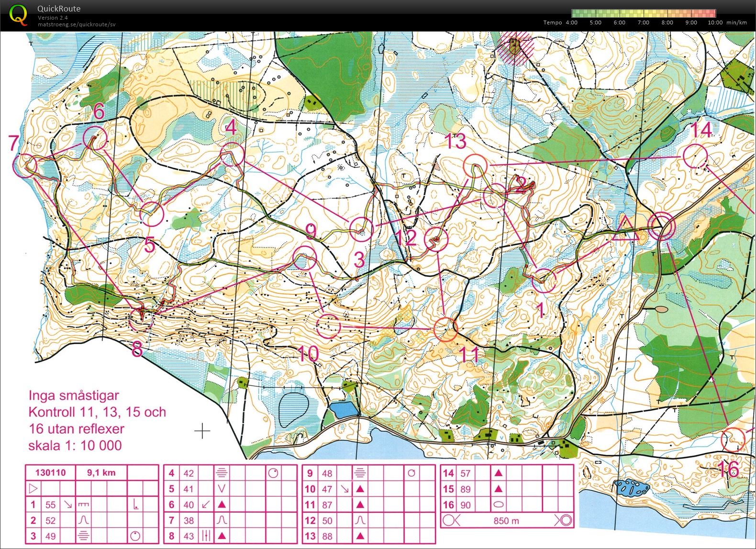
Task: Select control circle 10 on the map
Action: click(x=328, y=326)
